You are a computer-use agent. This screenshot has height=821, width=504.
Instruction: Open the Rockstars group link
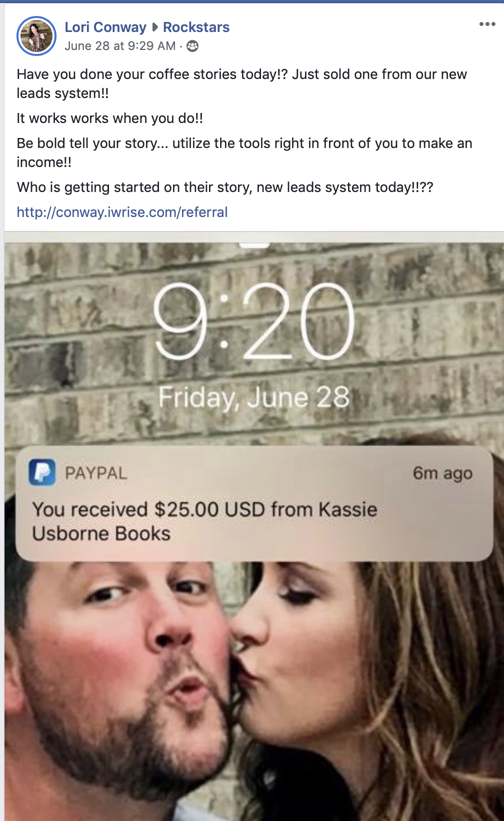pos(196,27)
